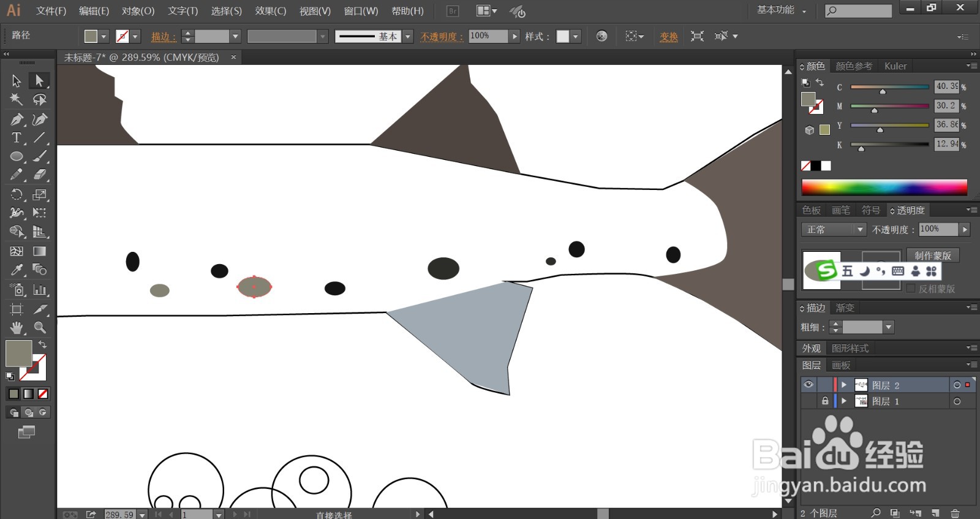980x519 pixels.
Task: Pick the Eyedropper tool
Action: coord(17,270)
